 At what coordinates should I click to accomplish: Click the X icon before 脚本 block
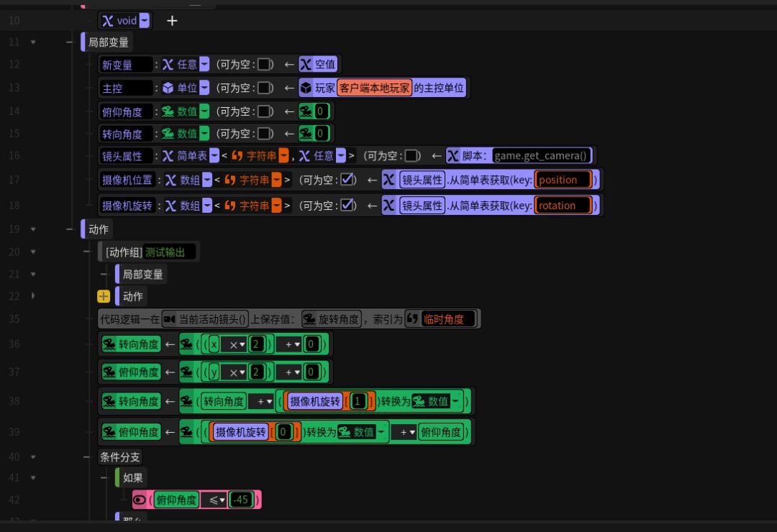(453, 156)
